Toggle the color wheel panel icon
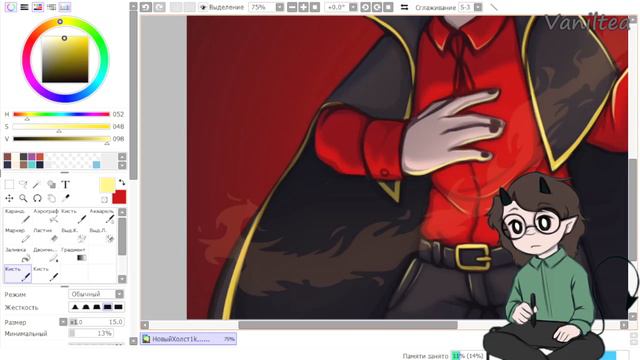Viewport: 640px width, 360px height. pyautogui.click(x=11, y=7)
